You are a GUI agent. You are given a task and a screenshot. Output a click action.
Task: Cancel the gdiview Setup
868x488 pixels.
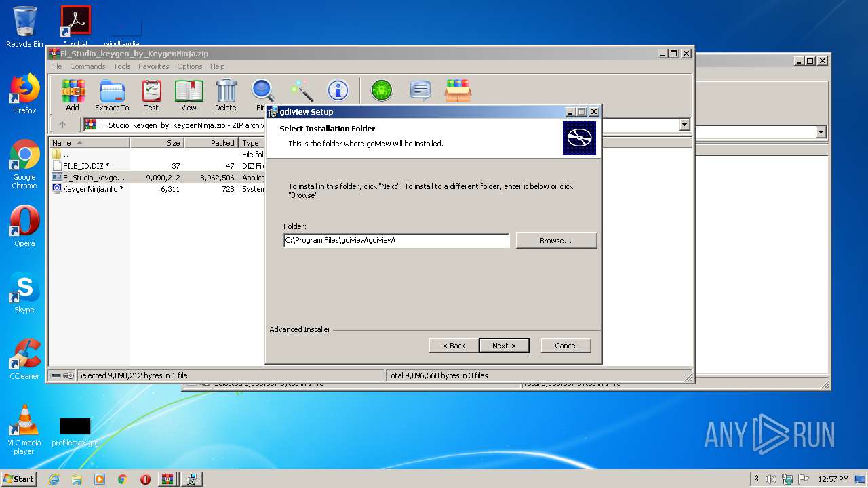(566, 346)
